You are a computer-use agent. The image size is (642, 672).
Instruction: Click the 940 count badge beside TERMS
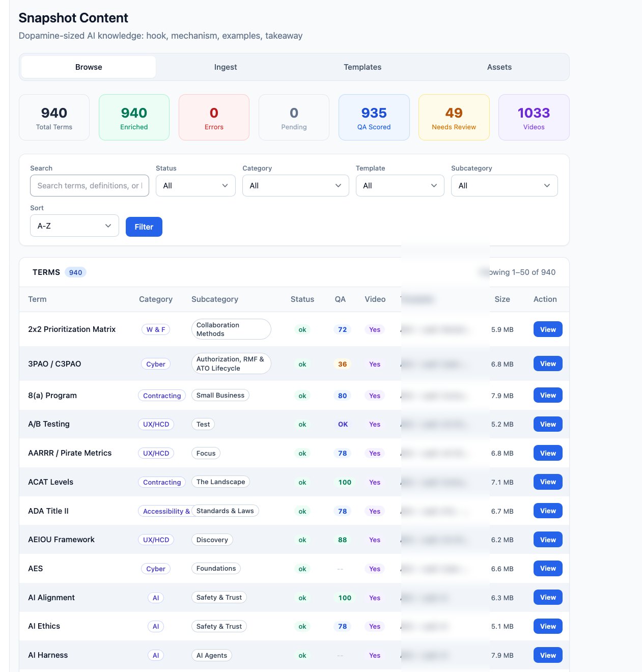pyautogui.click(x=75, y=272)
